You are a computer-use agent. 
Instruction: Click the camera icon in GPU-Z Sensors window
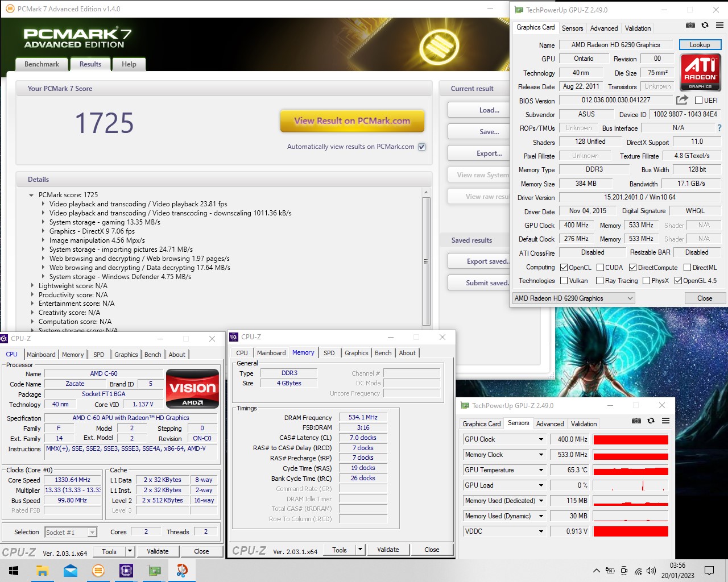(x=636, y=421)
